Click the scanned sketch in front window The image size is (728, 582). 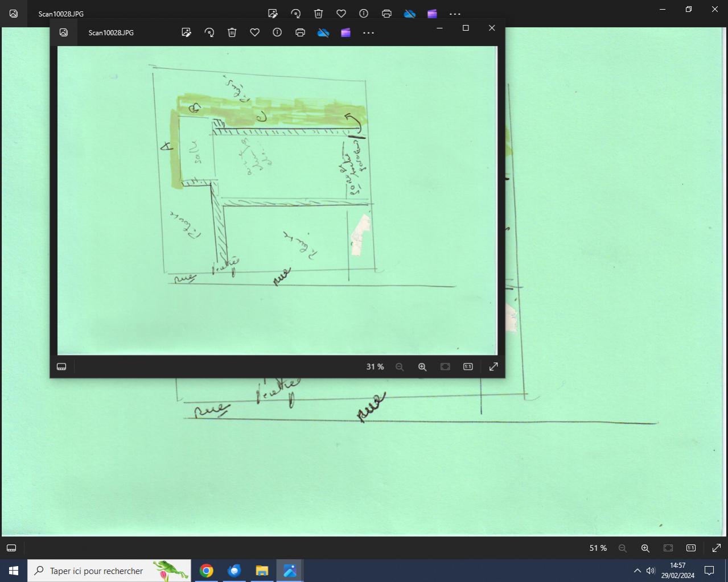click(x=277, y=200)
